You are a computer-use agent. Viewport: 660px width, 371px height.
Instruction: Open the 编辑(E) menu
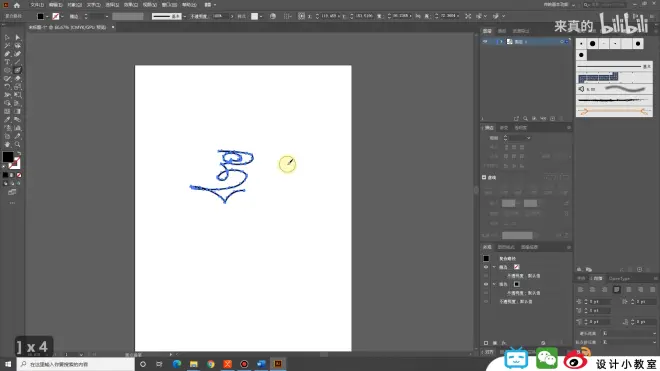tap(56, 5)
